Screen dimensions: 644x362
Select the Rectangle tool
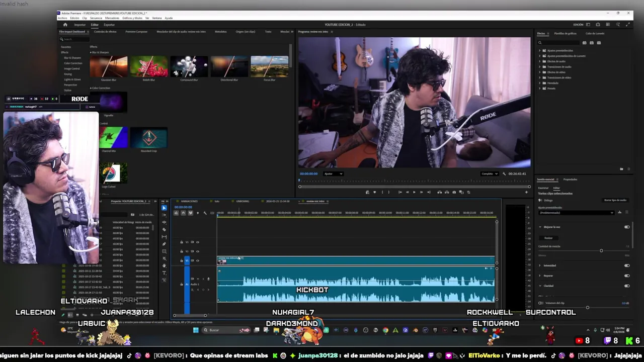pyautogui.click(x=164, y=251)
